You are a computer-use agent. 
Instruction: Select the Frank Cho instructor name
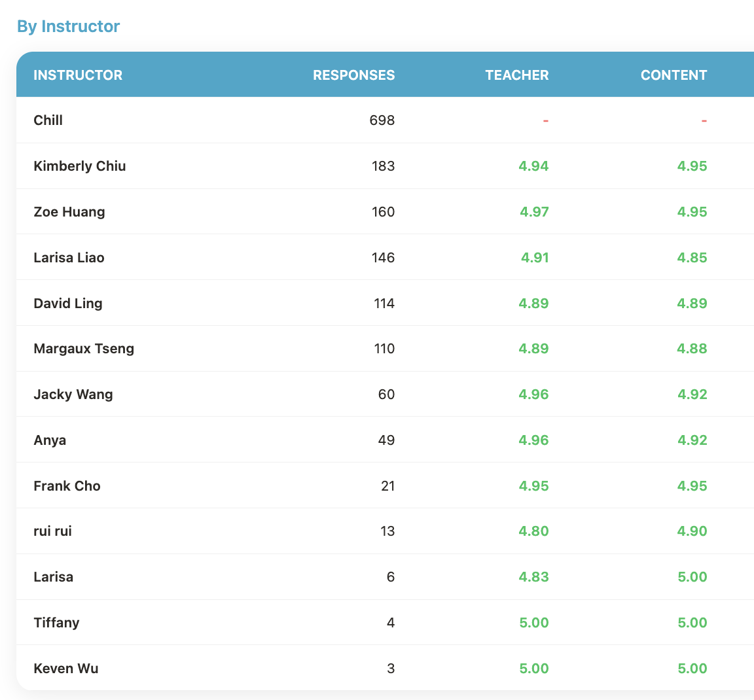[67, 486]
